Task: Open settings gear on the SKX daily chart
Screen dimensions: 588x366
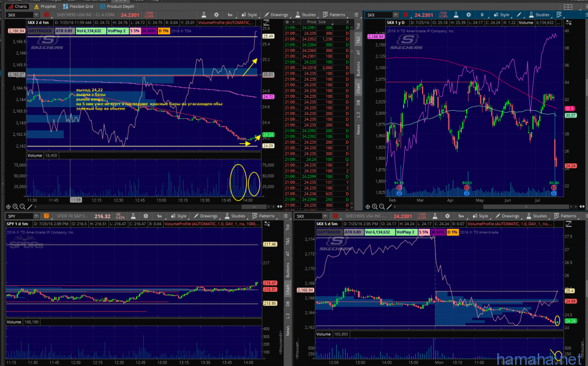Action: 469,15
